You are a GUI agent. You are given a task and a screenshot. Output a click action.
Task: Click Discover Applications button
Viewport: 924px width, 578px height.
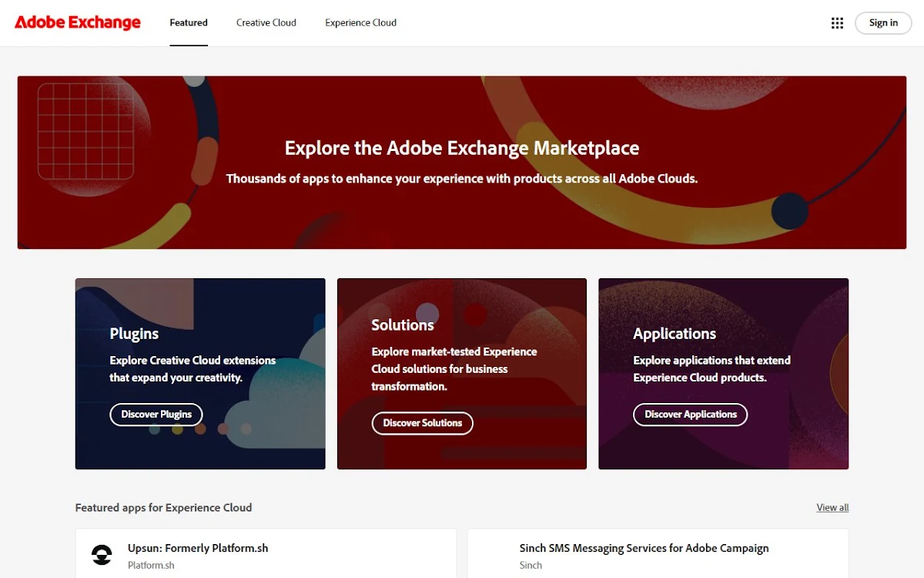691,415
